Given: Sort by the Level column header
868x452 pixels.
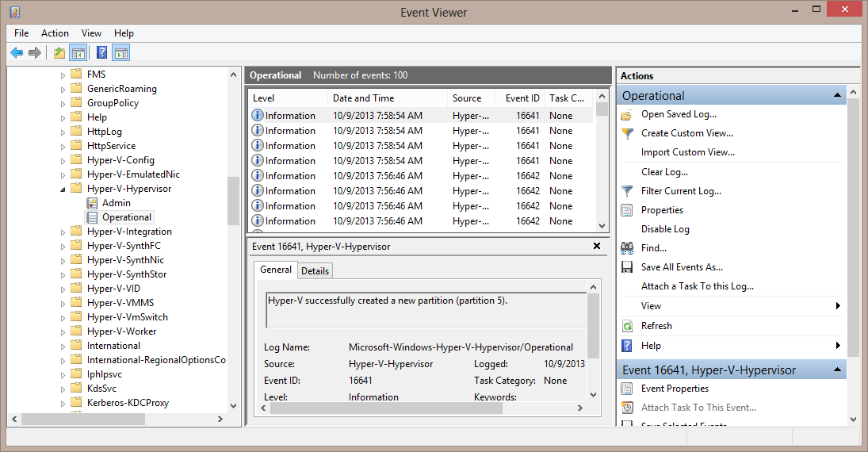Looking at the screenshot, I should (288, 98).
